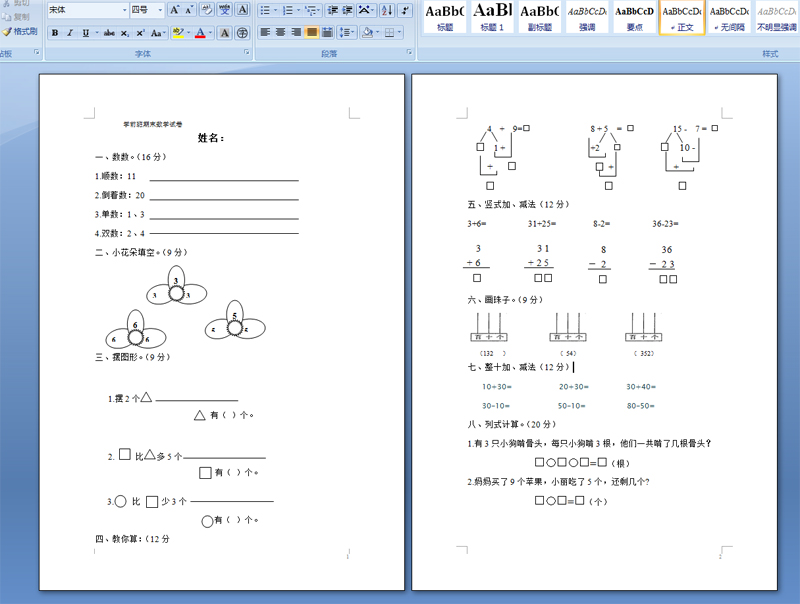Click the Align Right icon
The image size is (800, 604).
[x=296, y=33]
